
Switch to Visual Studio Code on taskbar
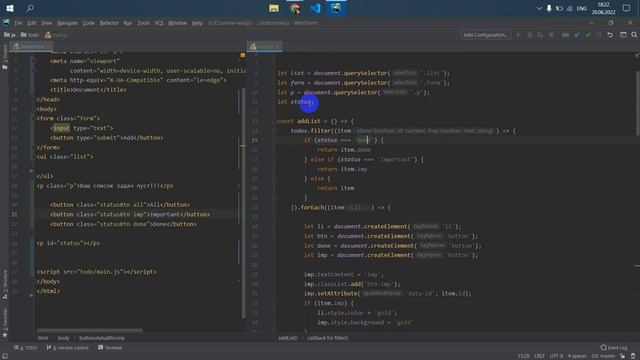316,8
